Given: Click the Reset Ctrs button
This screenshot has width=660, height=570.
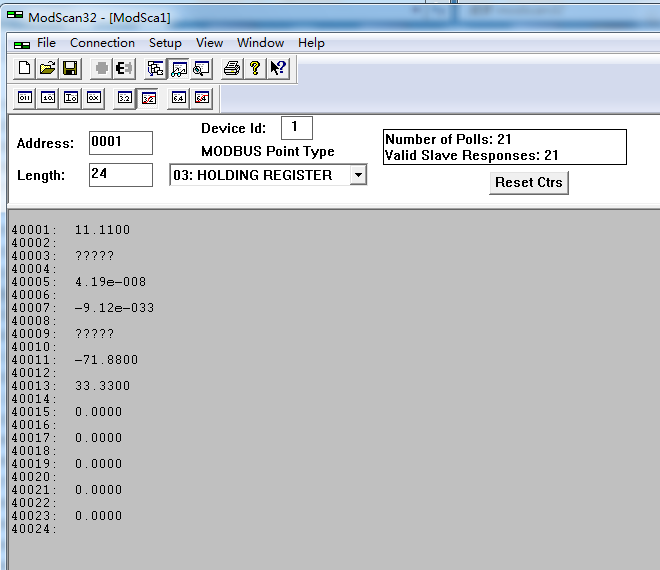Looking at the screenshot, I should (529, 183).
